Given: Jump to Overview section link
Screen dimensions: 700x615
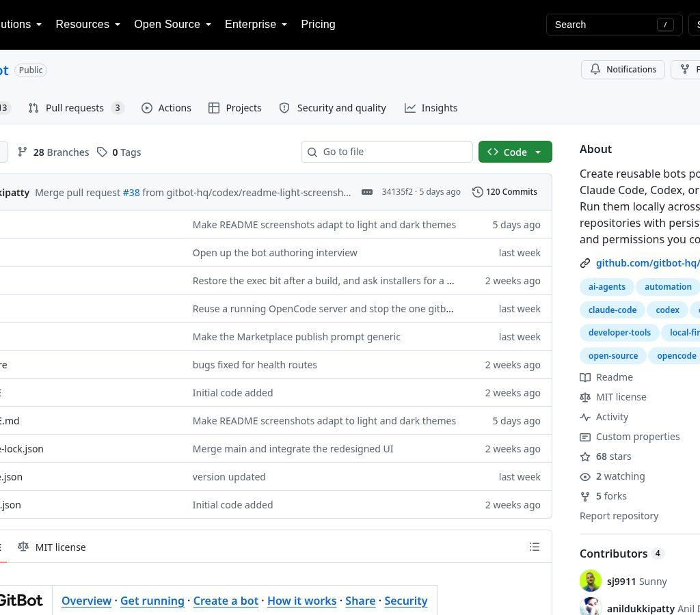Looking at the screenshot, I should point(87,601).
